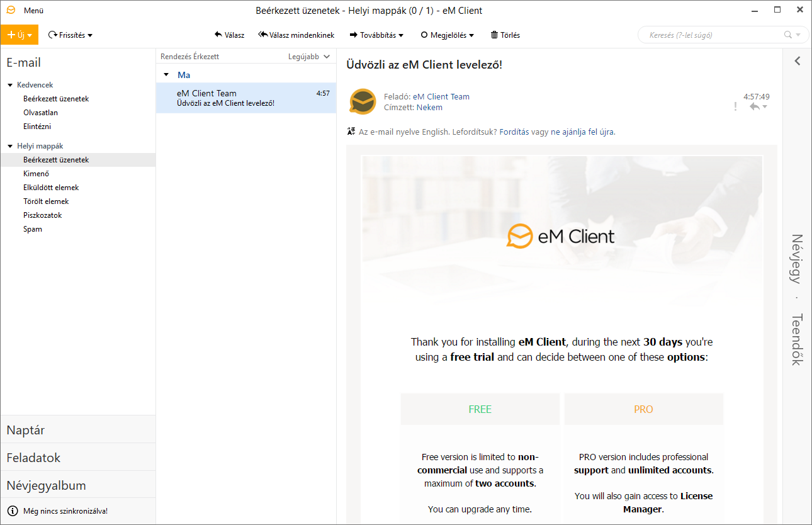This screenshot has width=812, height=525.
Task: Click the Válasz mindenkinek reply-all icon
Action: click(x=262, y=35)
